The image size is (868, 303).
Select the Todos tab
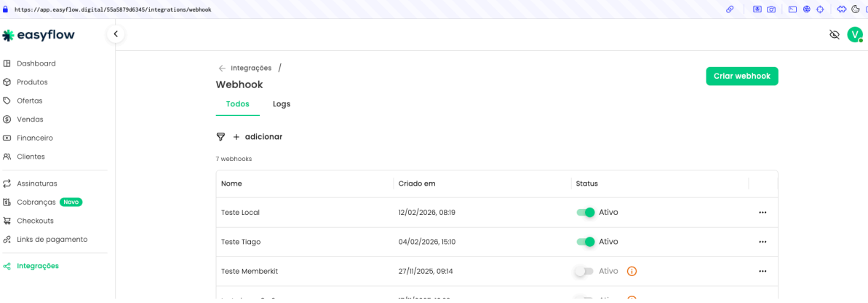(237, 104)
